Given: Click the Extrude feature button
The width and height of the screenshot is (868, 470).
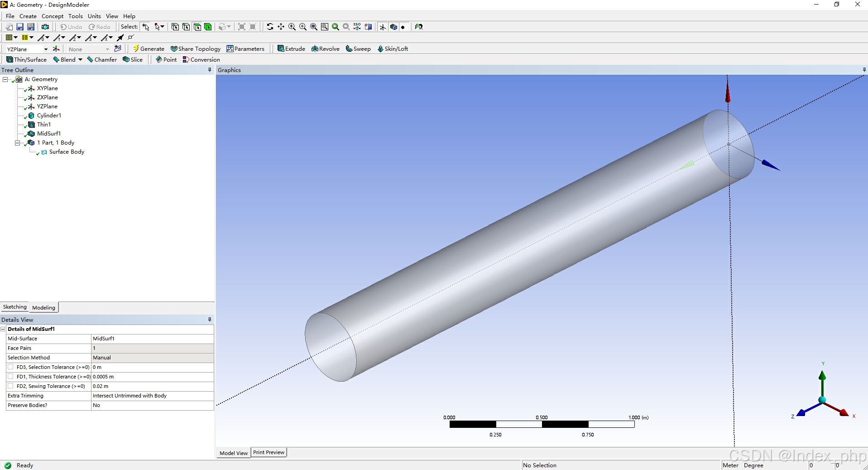Looking at the screenshot, I should click(x=291, y=48).
